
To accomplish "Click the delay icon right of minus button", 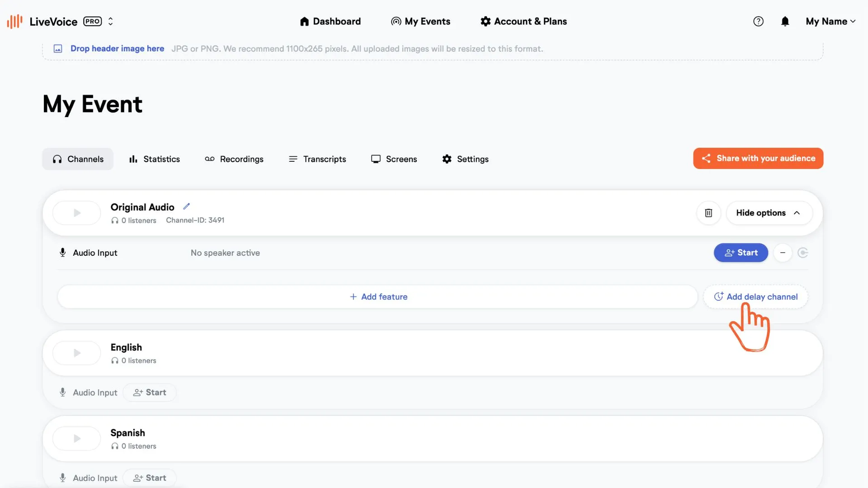I will tap(803, 253).
